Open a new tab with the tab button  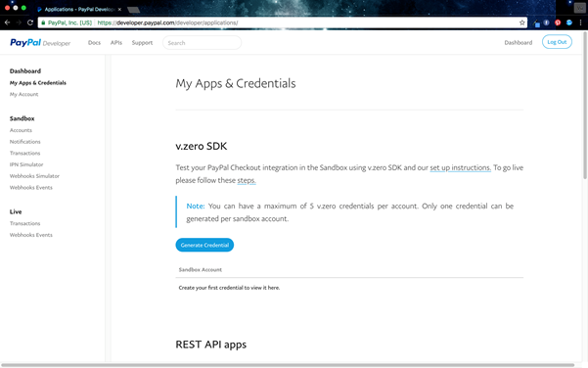(133, 10)
